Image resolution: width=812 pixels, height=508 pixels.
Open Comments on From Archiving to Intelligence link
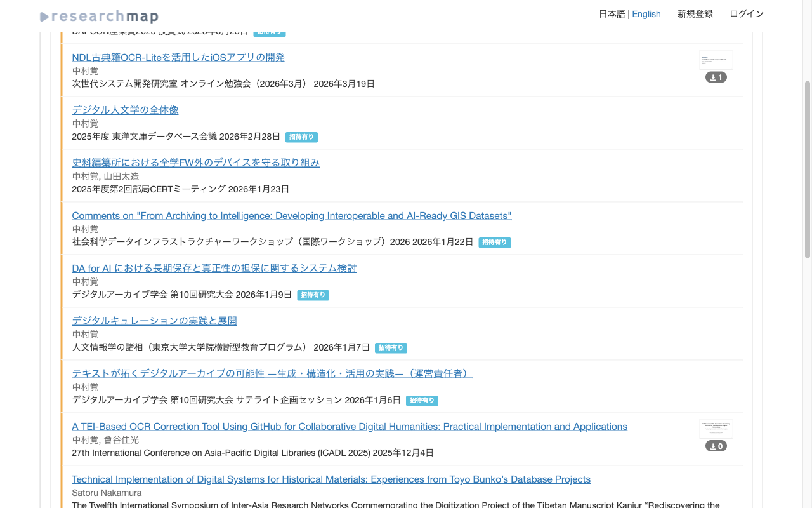(292, 216)
